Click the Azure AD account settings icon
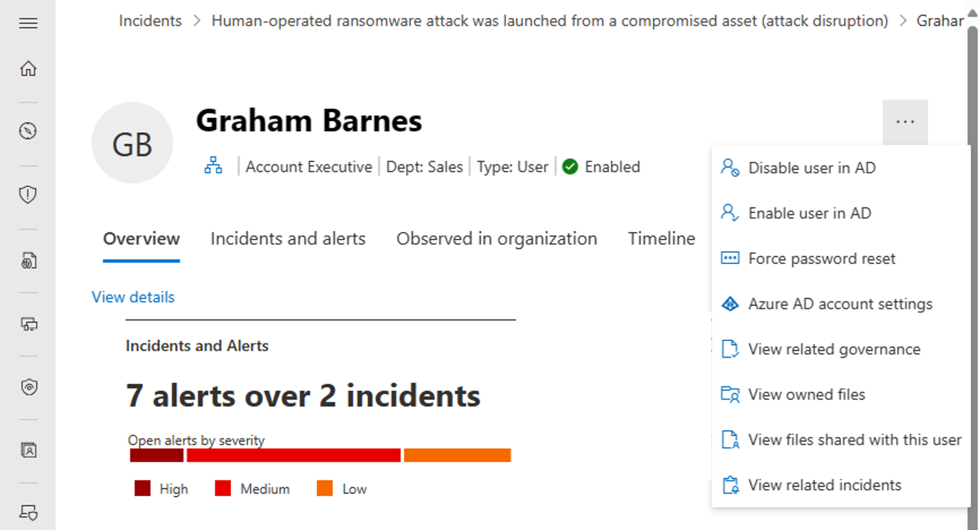Screen dimensions: 980x530 [730, 303]
